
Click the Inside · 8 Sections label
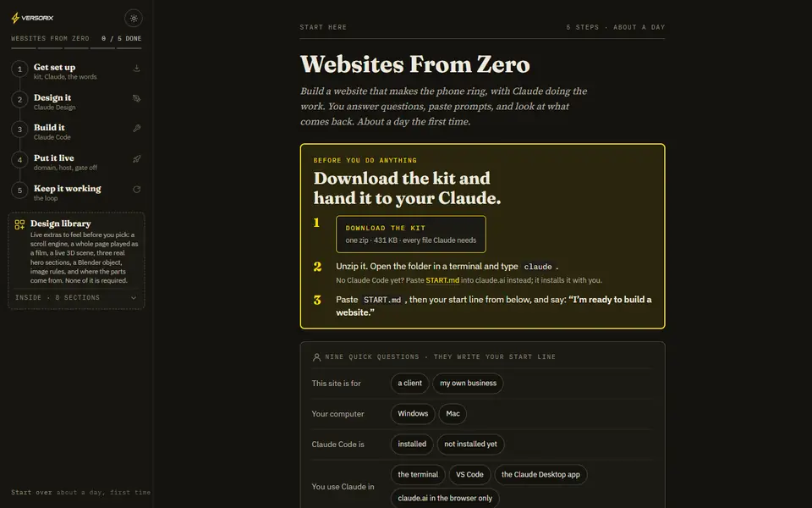[57, 297]
